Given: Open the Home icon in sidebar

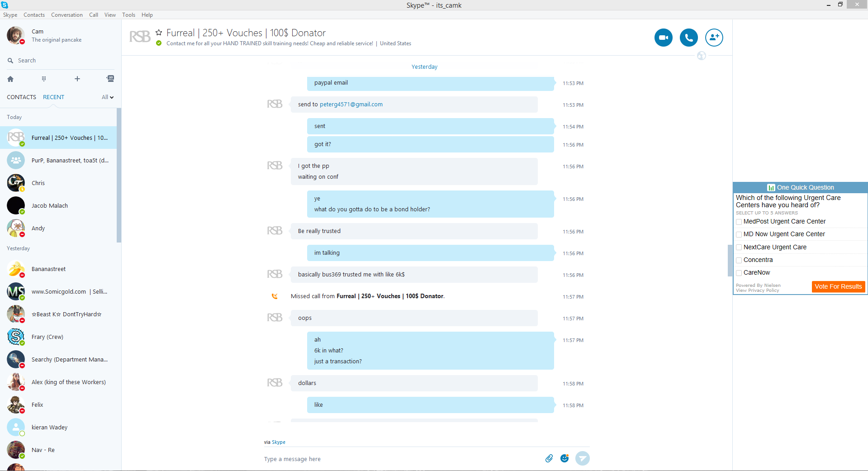Looking at the screenshot, I should tap(10, 79).
